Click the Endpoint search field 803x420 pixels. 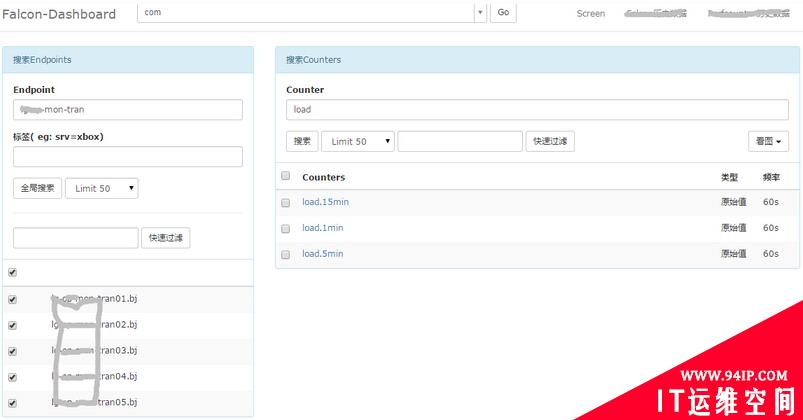click(128, 110)
